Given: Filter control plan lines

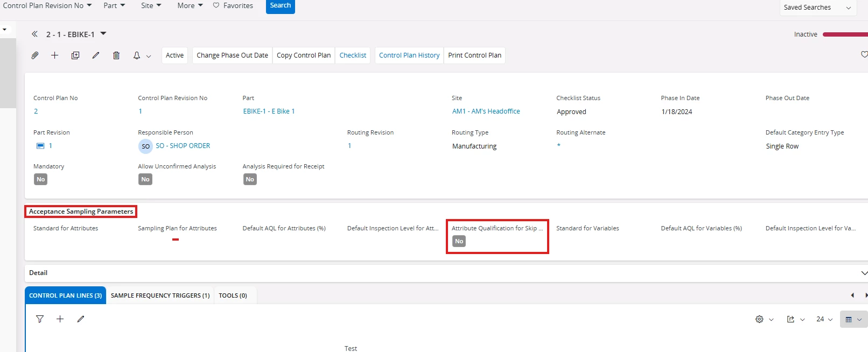Looking at the screenshot, I should (40, 319).
